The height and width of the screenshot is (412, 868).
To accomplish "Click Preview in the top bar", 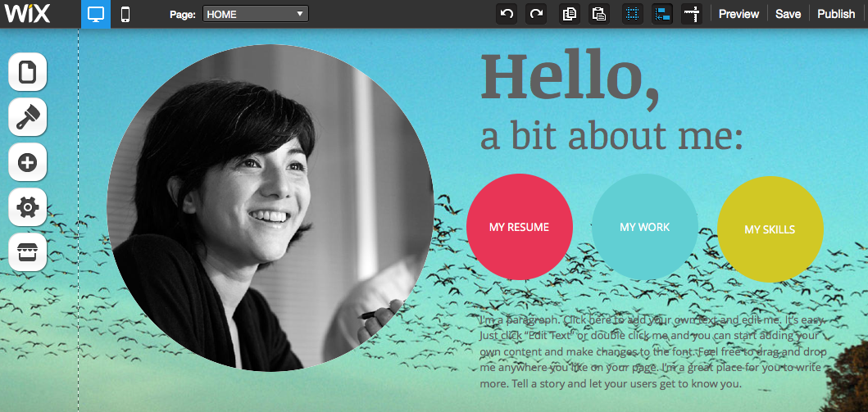I will pyautogui.click(x=738, y=15).
